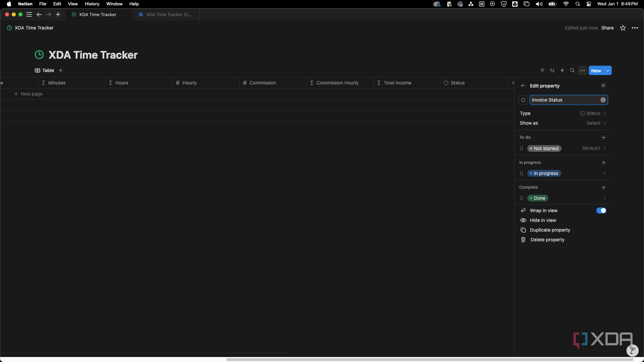The image size is (644, 362).
Task: Change the property icon beside name field
Action: click(523, 100)
